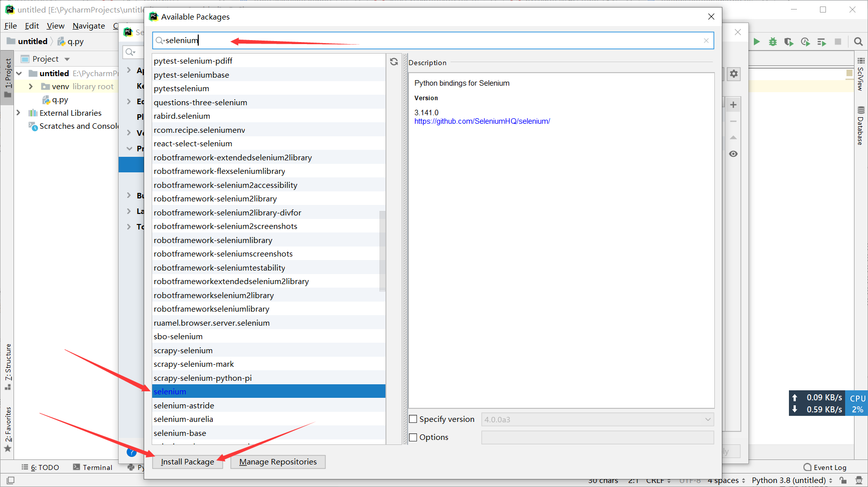
Task: Click the tool windows quick-access icon bottom-left
Action: pos(10,480)
